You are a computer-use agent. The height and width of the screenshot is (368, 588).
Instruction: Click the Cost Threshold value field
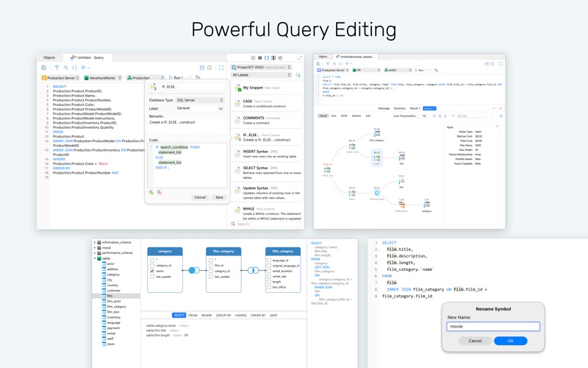(424, 116)
